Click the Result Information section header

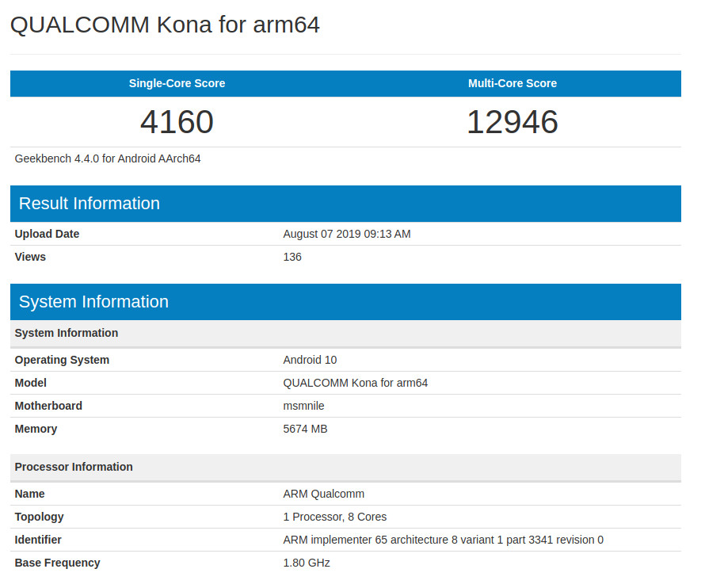[90, 204]
